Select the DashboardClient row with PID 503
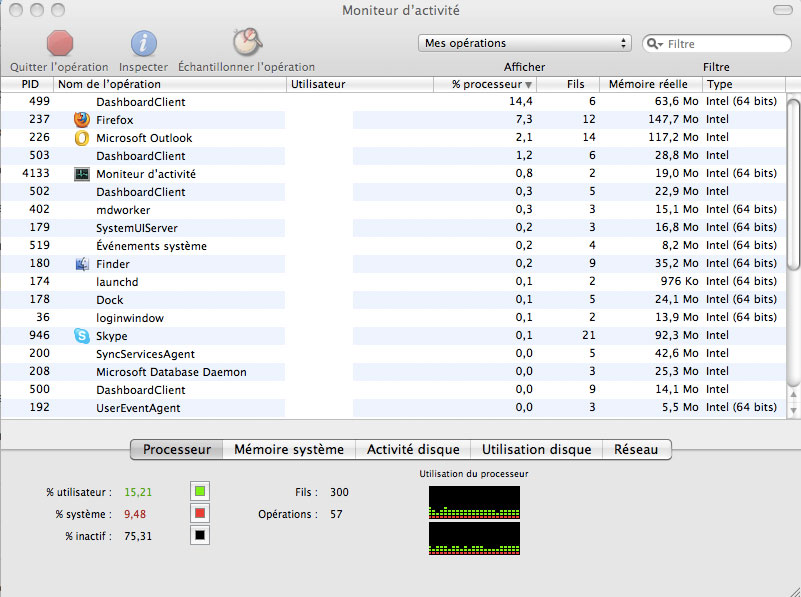 [393, 156]
